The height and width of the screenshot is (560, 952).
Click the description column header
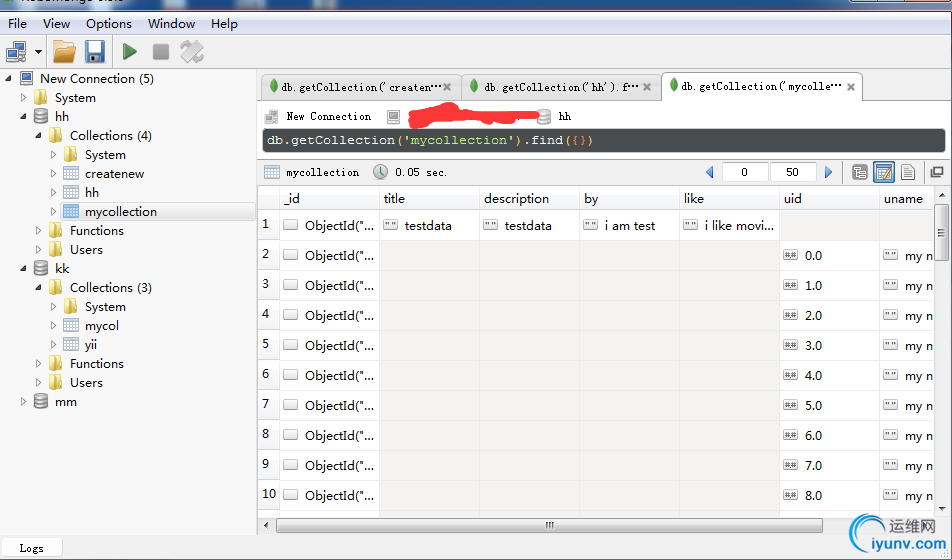529,199
